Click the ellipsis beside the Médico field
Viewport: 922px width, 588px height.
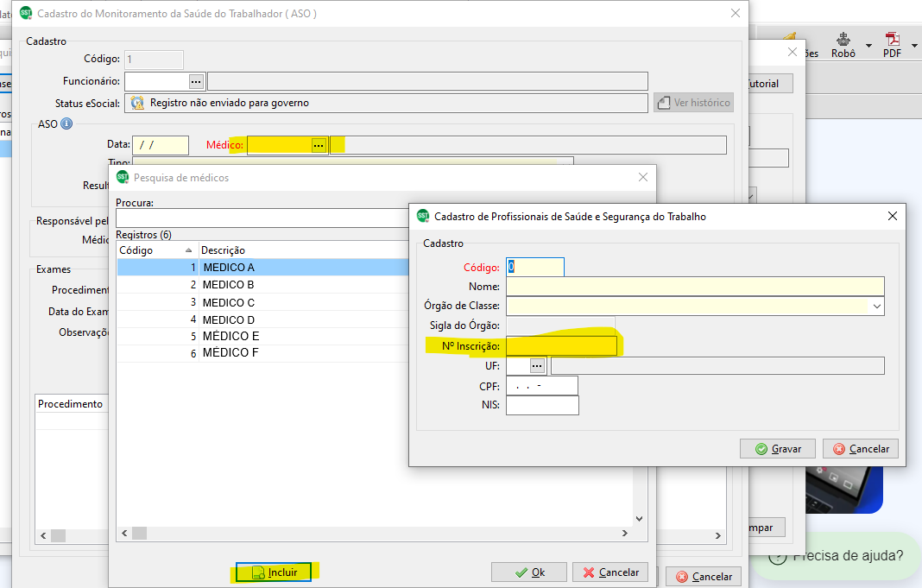[x=317, y=144]
